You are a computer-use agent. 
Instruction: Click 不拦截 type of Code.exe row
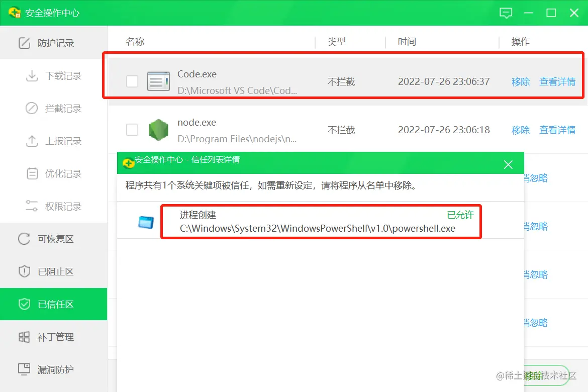click(341, 82)
